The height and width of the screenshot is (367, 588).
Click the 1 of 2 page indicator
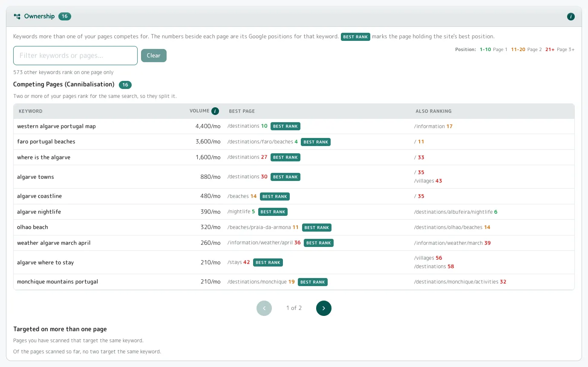point(294,308)
